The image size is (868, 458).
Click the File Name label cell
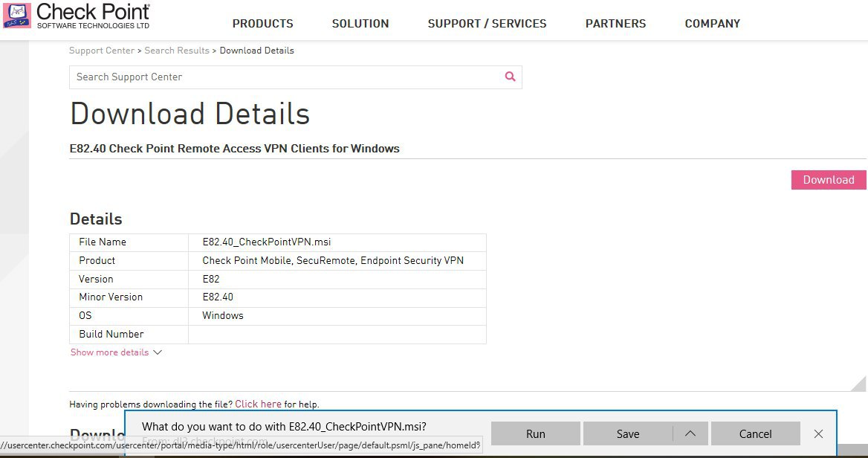click(x=129, y=242)
